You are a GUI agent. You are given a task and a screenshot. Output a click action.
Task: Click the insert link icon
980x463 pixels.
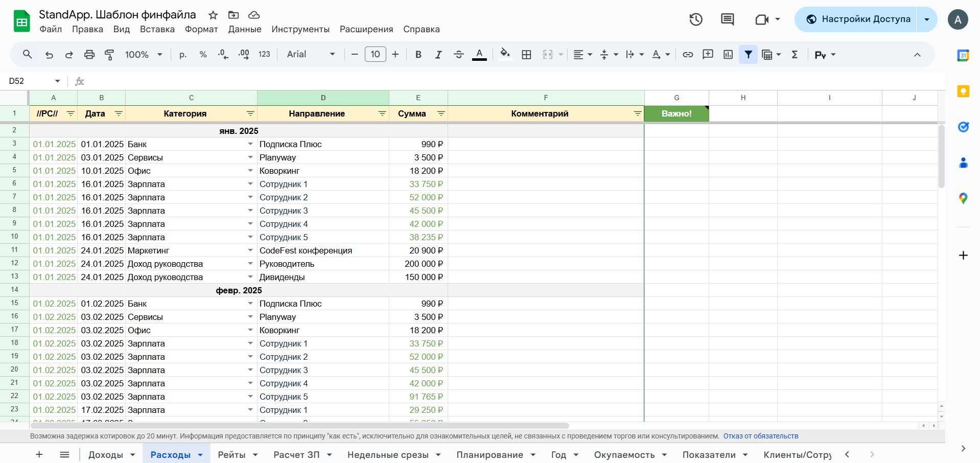tap(688, 55)
